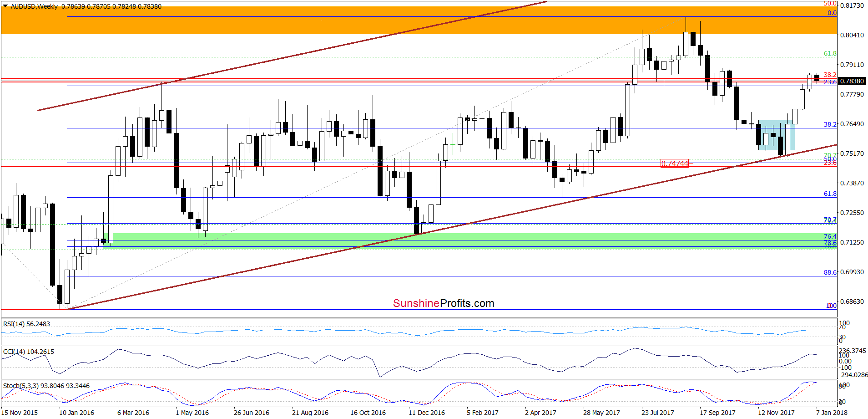Click the blue 76.4 Fibonacci level label
Image resolution: width=868 pixels, height=419 pixels.
click(830, 236)
